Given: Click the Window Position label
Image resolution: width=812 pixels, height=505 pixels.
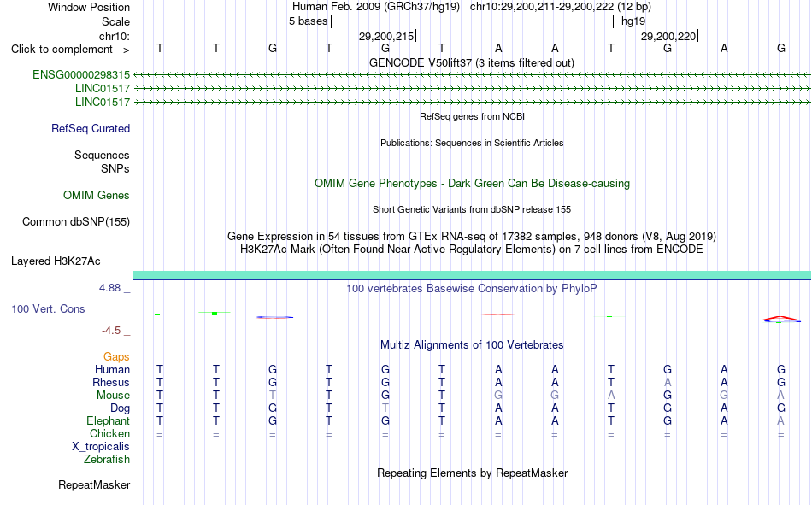Looking at the screenshot, I should [89, 7].
